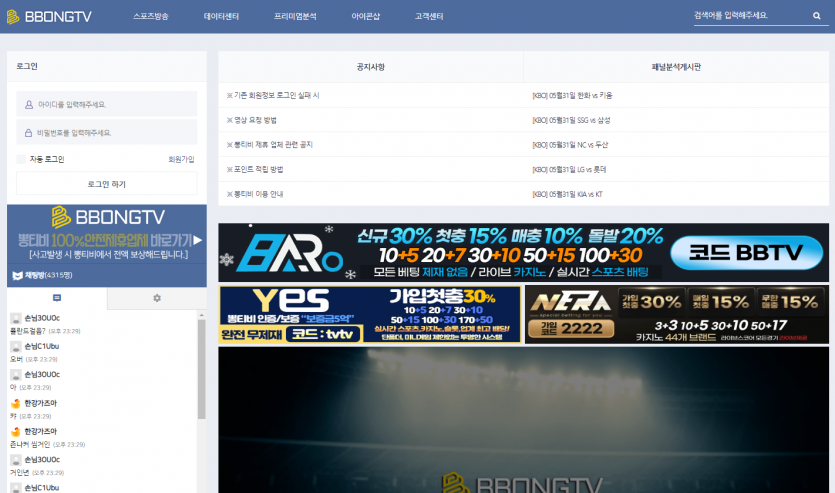Screen dimensions: 835x493
Task: Open KBO 05월31일 KIA vs KT post
Action: coord(568,194)
